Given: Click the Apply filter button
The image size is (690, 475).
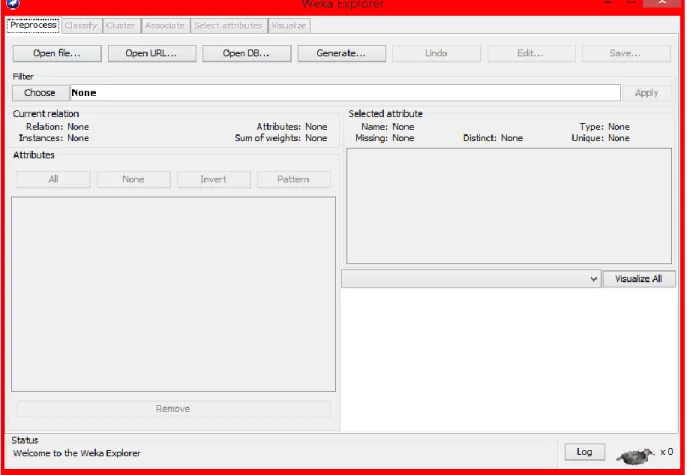Looking at the screenshot, I should click(x=646, y=93).
